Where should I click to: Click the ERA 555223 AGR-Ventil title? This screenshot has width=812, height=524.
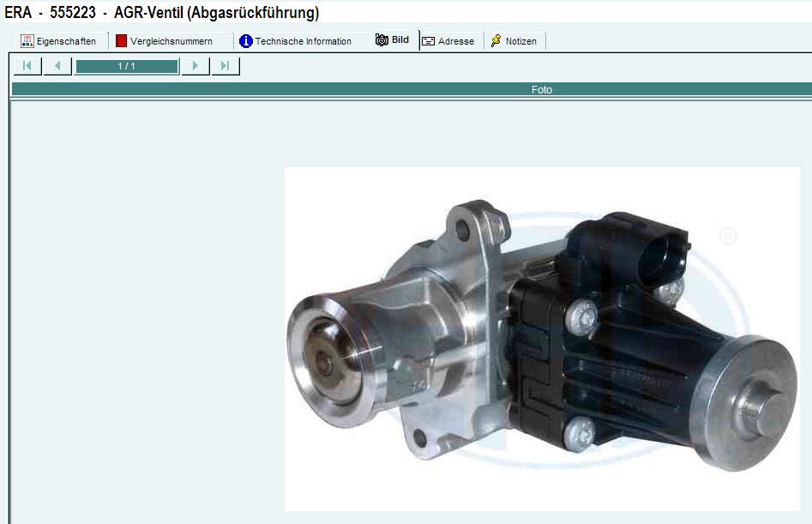(162, 12)
